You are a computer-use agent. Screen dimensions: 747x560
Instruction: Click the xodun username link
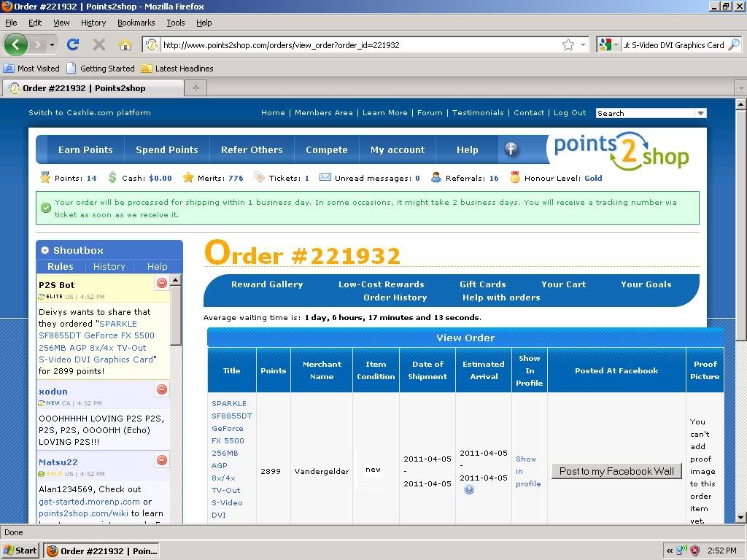click(53, 392)
